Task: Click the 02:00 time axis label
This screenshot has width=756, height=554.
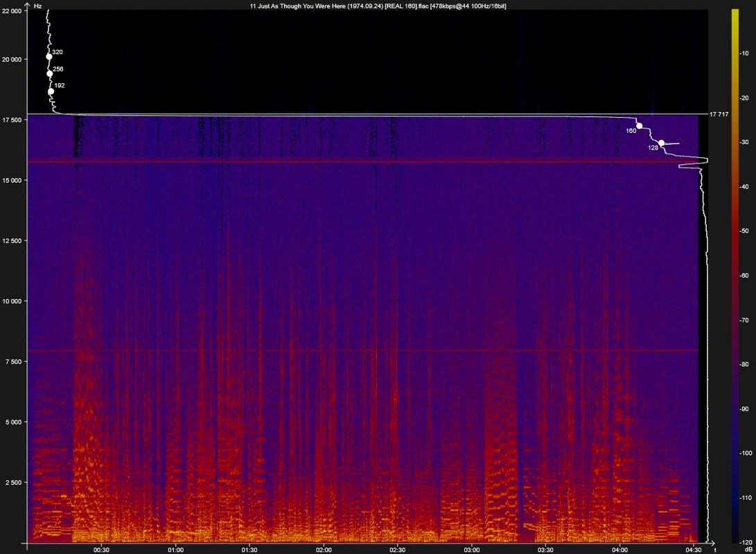Action: (x=324, y=550)
